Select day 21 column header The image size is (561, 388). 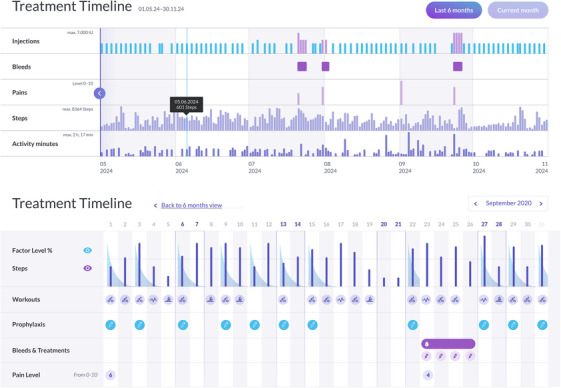pos(398,224)
